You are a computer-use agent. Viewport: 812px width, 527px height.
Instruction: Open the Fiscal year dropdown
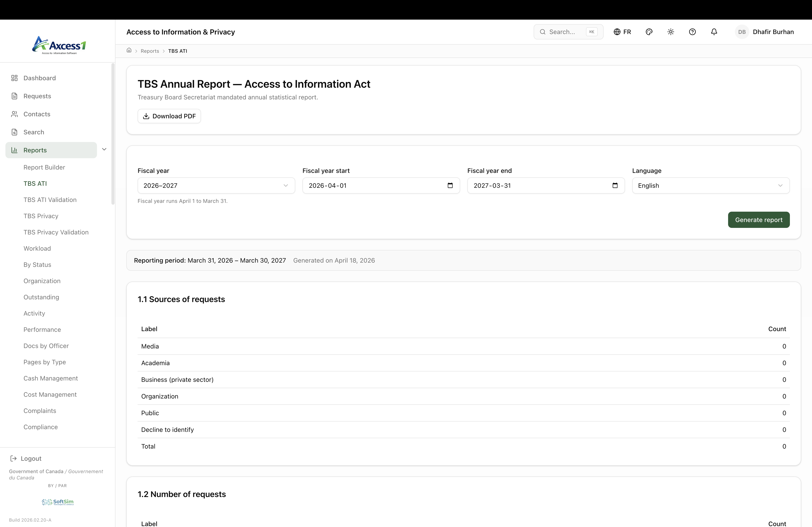coord(216,186)
